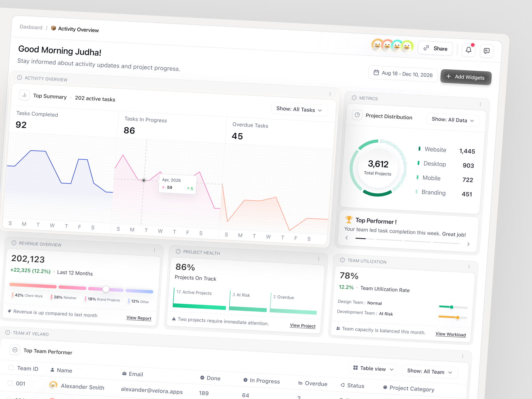
Task: Click the first duck avatar in the collaborator stack
Action: click(x=377, y=45)
